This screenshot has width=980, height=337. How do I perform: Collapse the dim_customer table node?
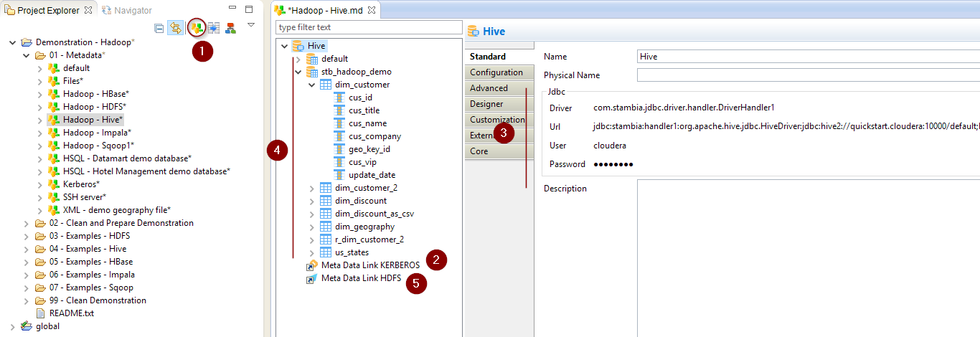[311, 85]
